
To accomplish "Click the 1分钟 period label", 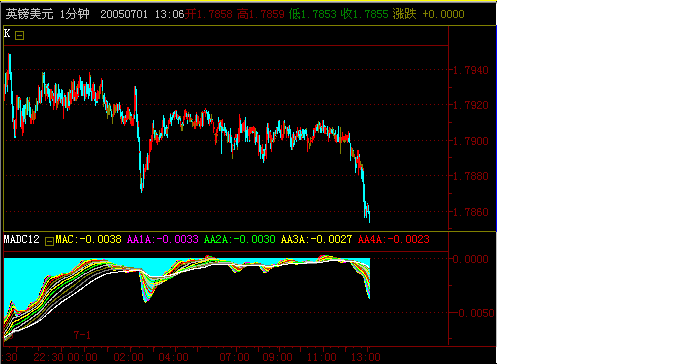I will tap(75, 14).
